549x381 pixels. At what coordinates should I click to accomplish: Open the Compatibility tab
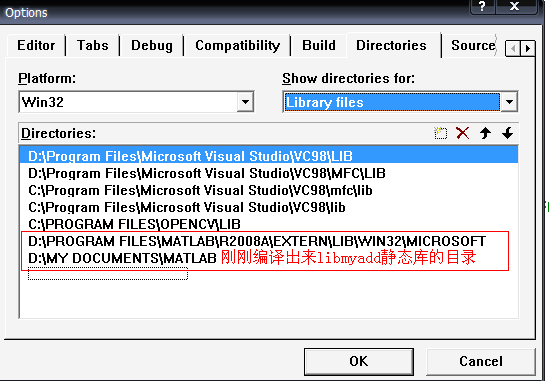click(x=237, y=46)
